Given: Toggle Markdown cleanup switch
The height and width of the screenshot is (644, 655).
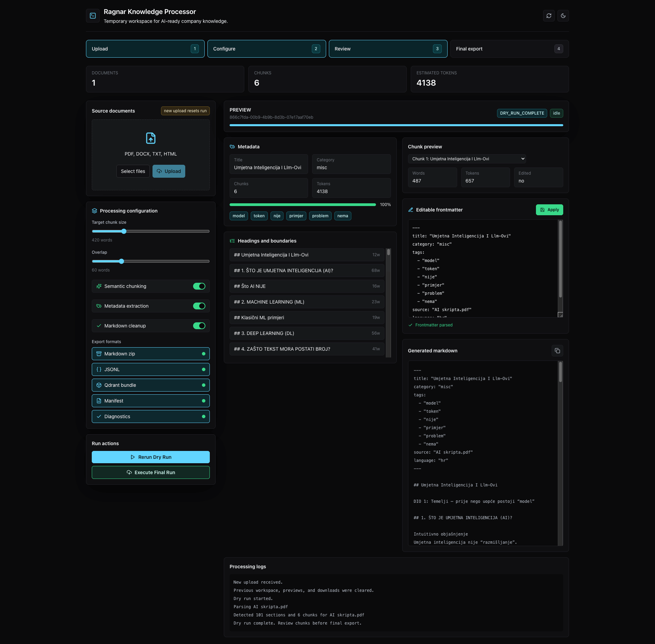Looking at the screenshot, I should 199,326.
